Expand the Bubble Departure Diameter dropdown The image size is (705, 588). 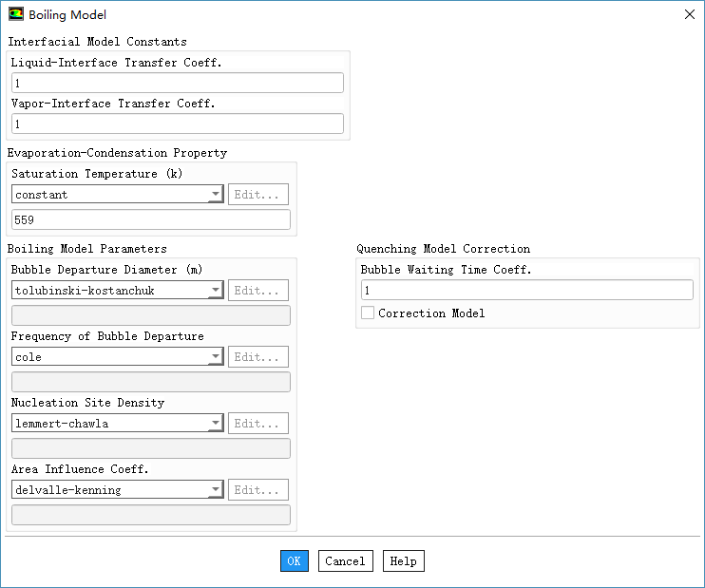click(x=118, y=291)
